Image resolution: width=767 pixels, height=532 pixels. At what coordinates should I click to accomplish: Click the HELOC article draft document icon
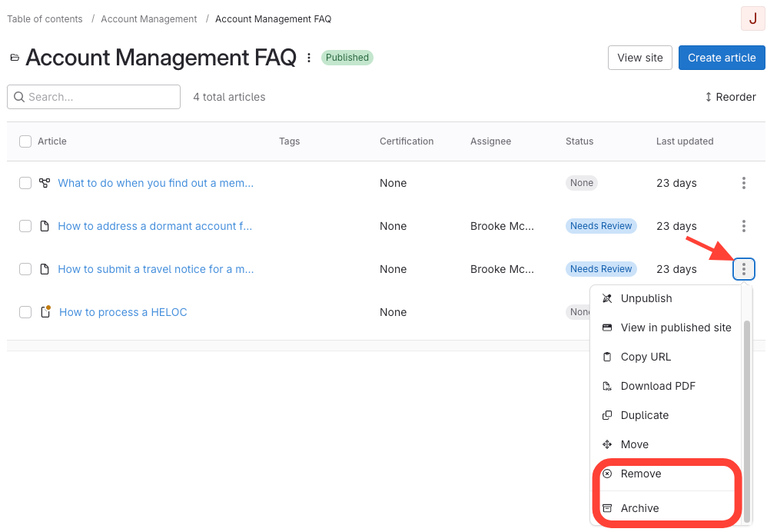45,312
